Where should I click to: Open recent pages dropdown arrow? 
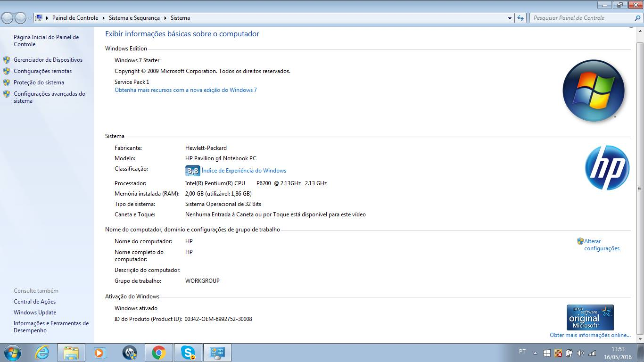click(30, 18)
